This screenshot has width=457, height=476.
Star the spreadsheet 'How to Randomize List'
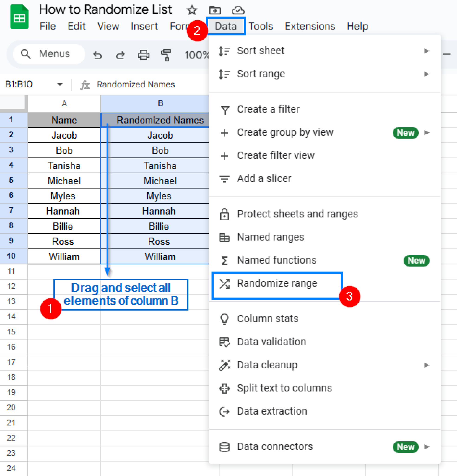click(192, 10)
